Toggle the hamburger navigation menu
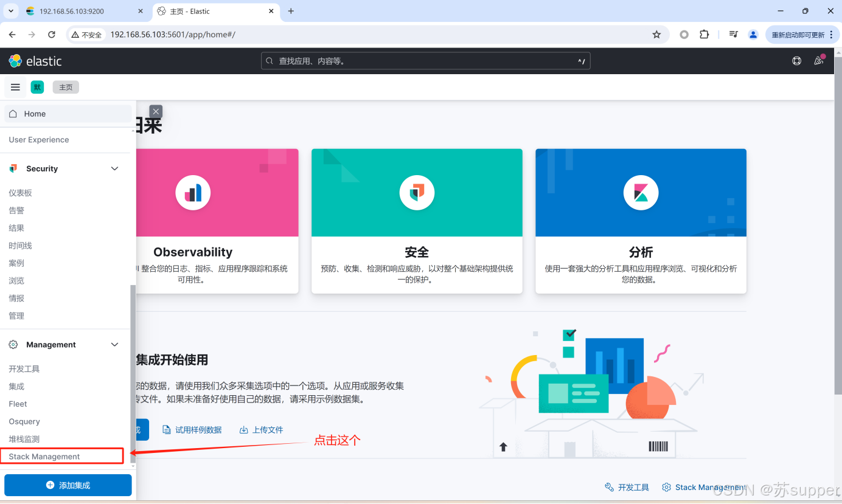 coord(16,87)
